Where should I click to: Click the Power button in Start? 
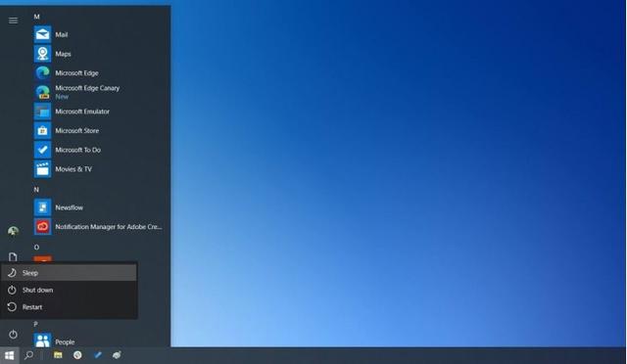[x=13, y=334]
